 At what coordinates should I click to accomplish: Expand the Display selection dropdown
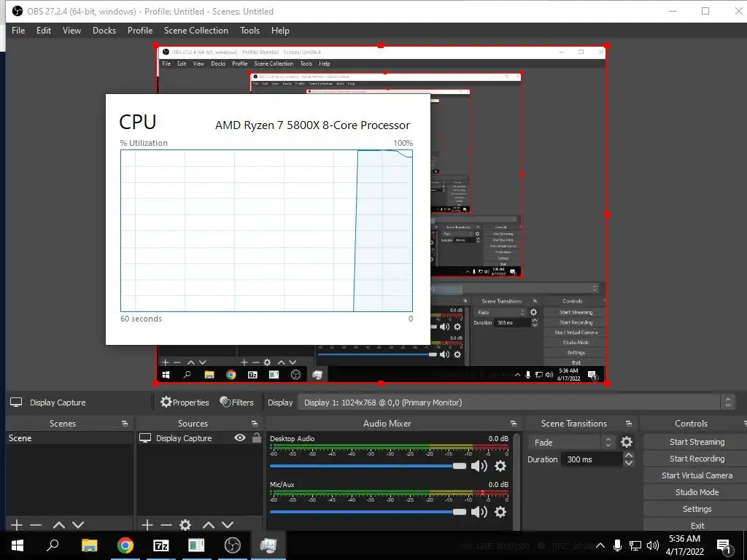pyautogui.click(x=516, y=402)
